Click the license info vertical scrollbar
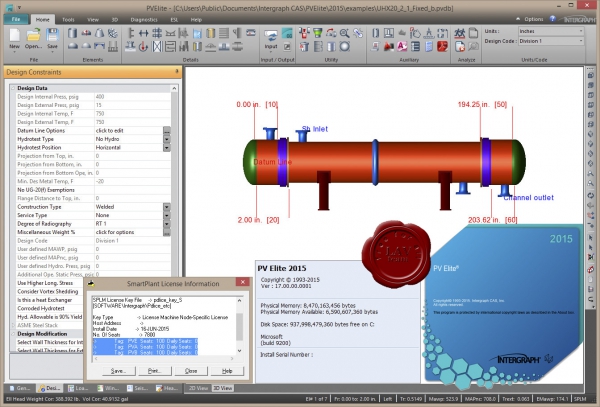The height and width of the screenshot is (407, 600). tap(240, 325)
